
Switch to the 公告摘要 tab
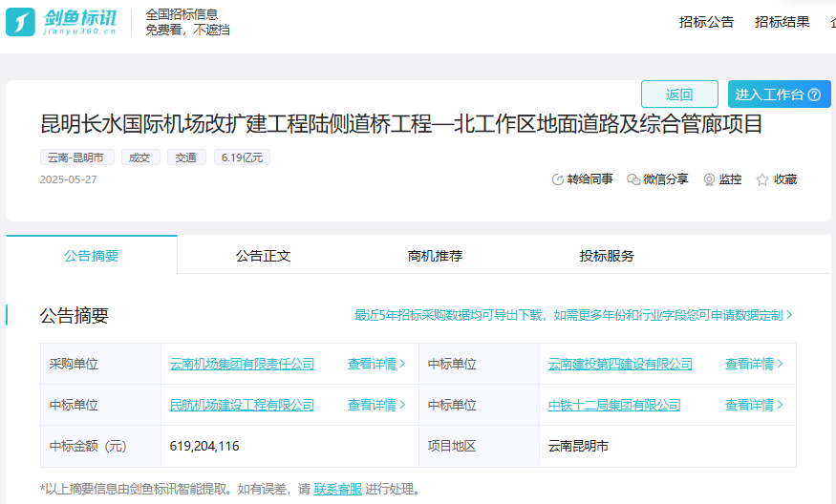[91, 255]
